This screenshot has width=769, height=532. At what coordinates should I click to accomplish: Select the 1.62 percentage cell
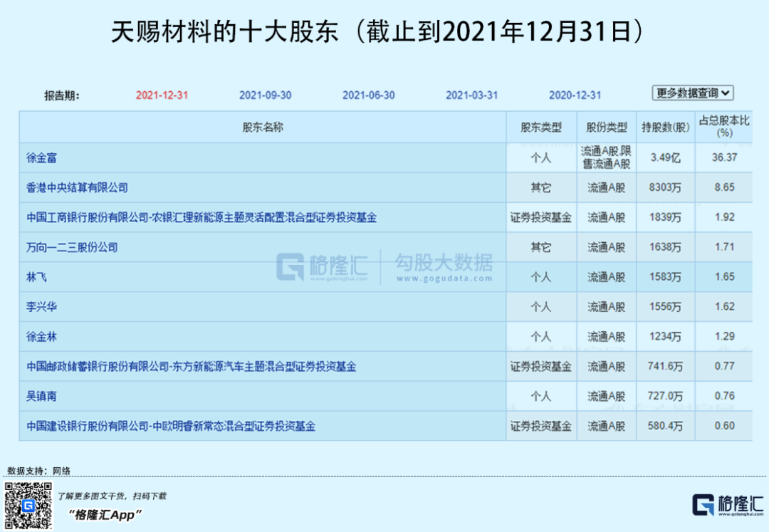(x=724, y=307)
